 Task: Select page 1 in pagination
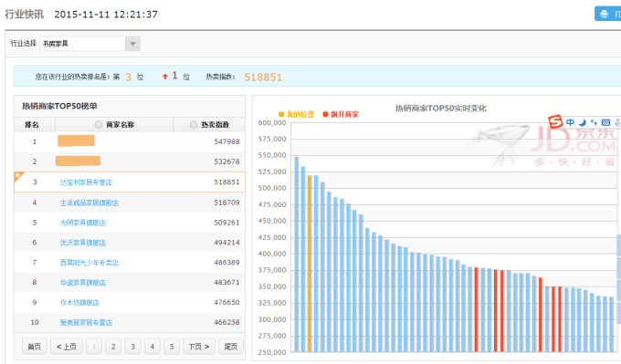click(x=94, y=347)
